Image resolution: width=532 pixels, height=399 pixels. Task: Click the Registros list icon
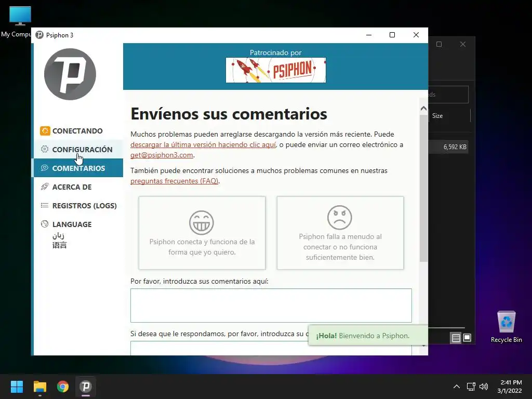45,205
